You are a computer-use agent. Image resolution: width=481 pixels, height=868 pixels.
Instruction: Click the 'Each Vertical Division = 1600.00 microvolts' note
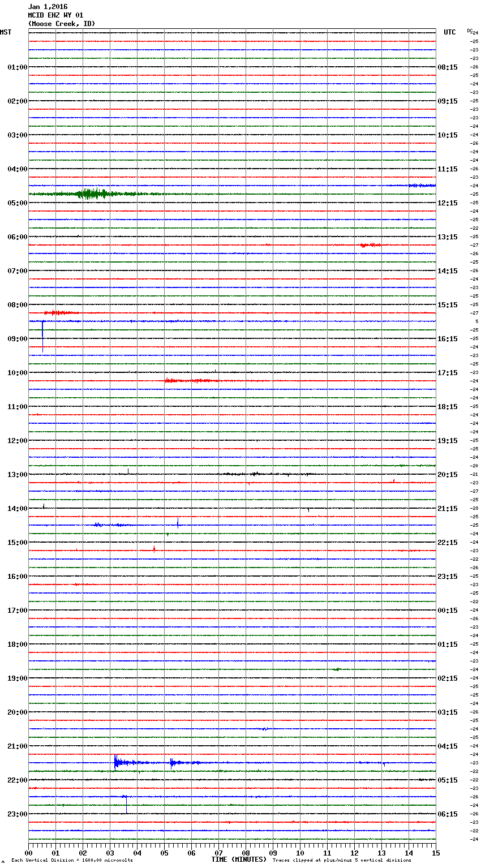click(x=72, y=860)
